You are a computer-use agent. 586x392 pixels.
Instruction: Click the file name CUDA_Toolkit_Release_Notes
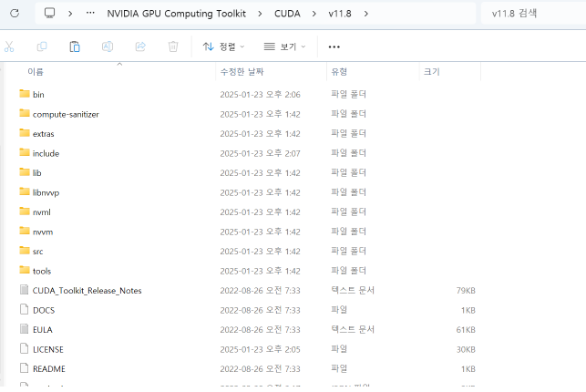click(x=87, y=291)
